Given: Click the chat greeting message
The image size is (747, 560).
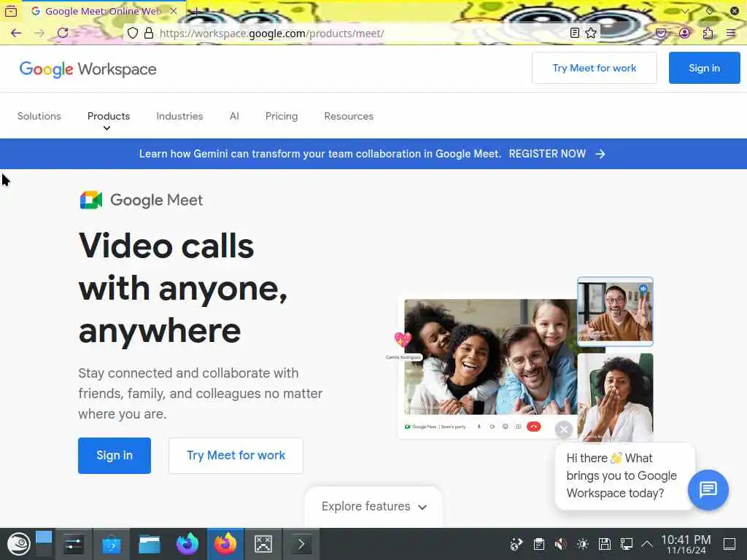Looking at the screenshot, I should [x=622, y=475].
